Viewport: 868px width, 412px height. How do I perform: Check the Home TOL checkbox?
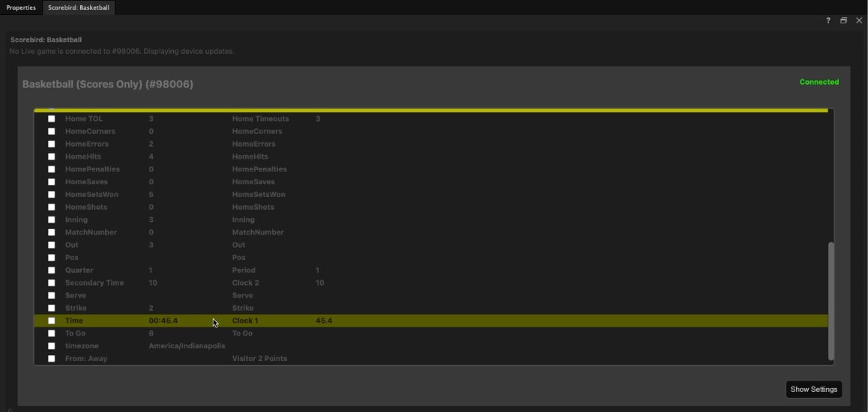pyautogui.click(x=52, y=119)
